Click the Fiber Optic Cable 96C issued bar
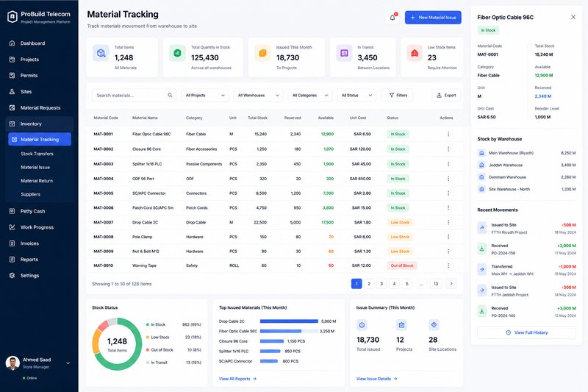588x392 pixels. (281, 331)
